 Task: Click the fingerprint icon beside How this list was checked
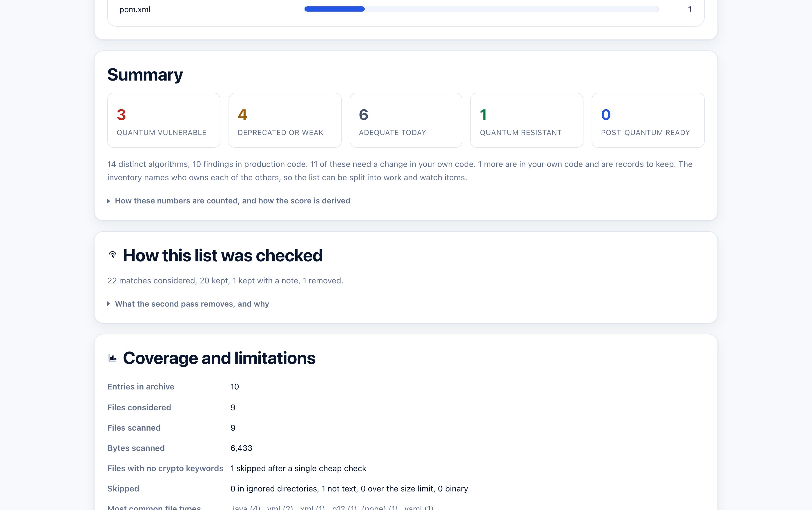[x=112, y=255]
